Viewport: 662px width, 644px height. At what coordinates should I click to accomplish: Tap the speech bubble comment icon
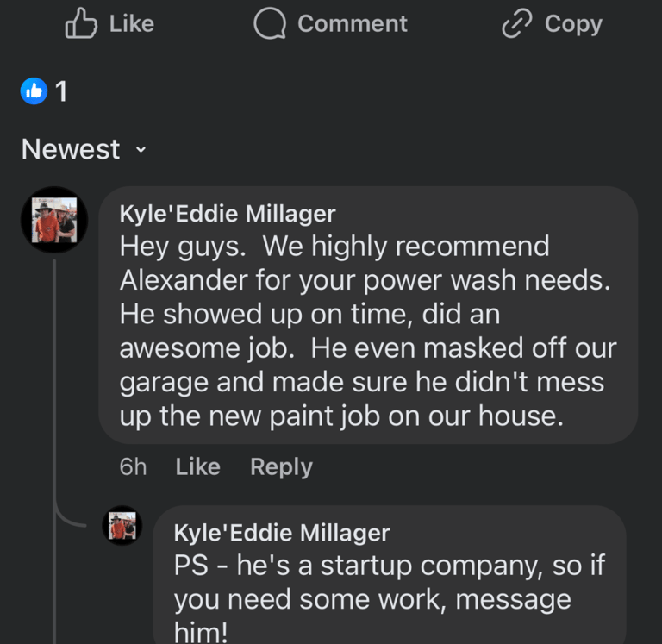(270, 24)
